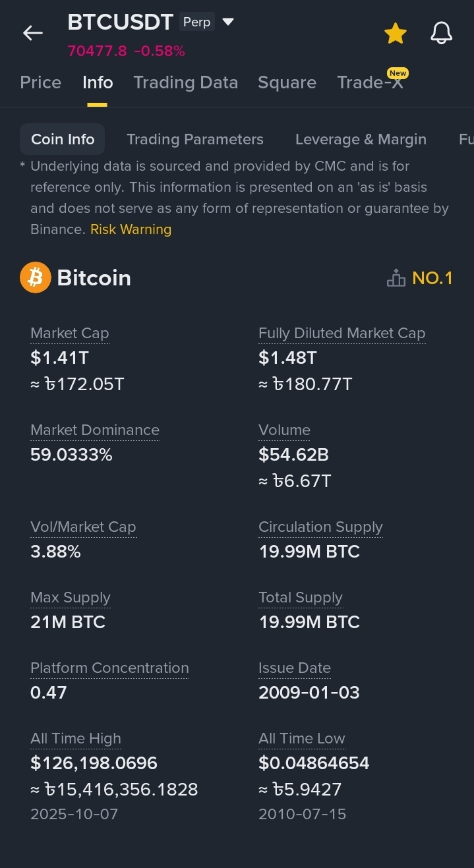Expand the BTCUSDT pair dropdown arrow
Image resolution: width=474 pixels, height=868 pixels.
tap(228, 22)
